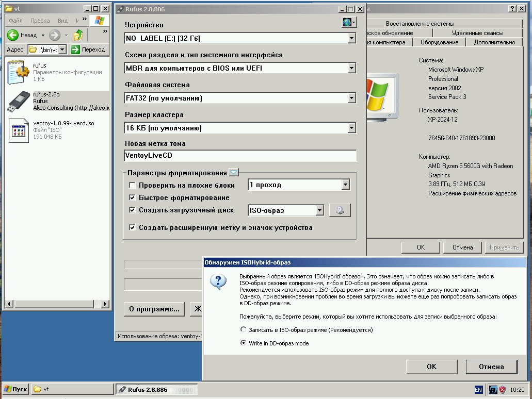Open the Файл menu in Explorer
532x399 pixels.
[15, 21]
